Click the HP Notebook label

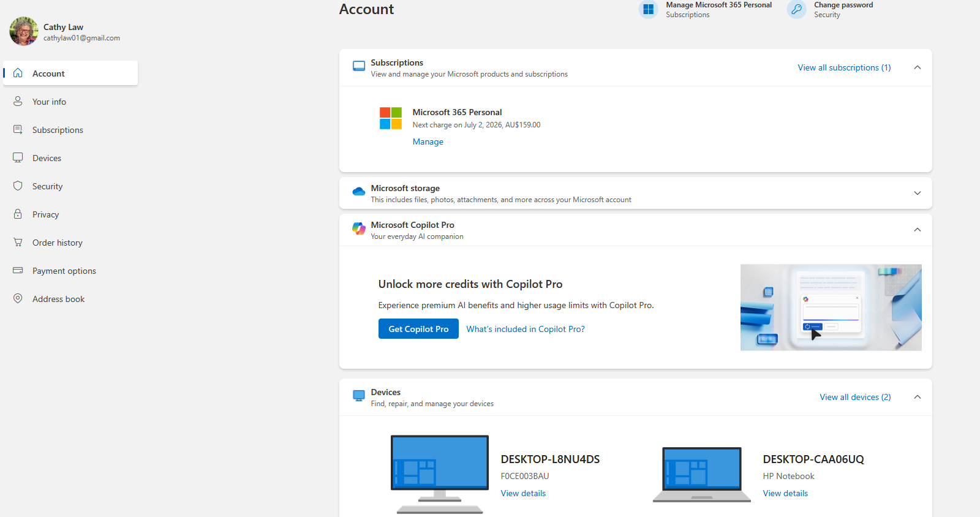(x=788, y=476)
